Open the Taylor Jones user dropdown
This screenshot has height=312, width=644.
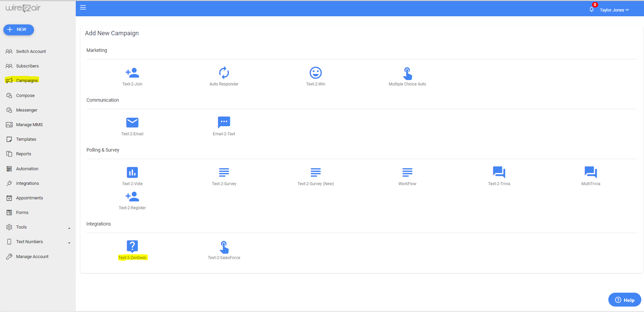tap(614, 10)
